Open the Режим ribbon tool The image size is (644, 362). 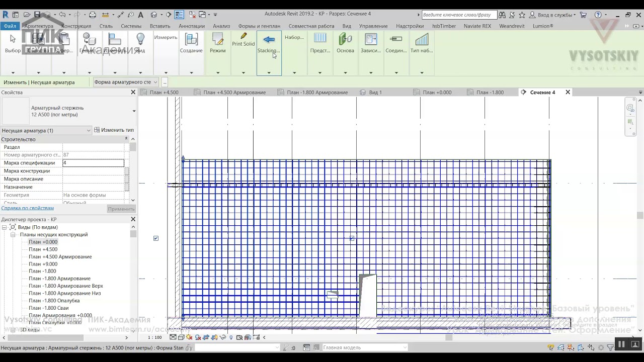click(x=217, y=40)
